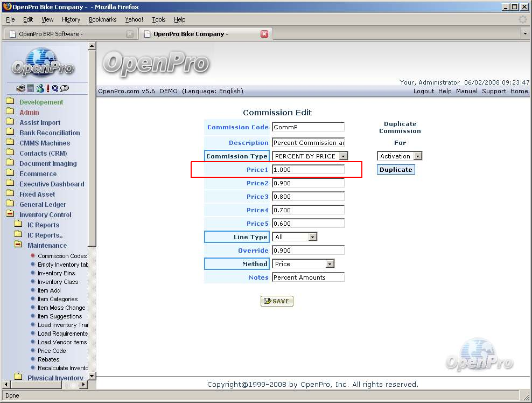Viewport: 532px width, 403px height.
Task: Click the speech bubble info icon
Action: point(65,88)
